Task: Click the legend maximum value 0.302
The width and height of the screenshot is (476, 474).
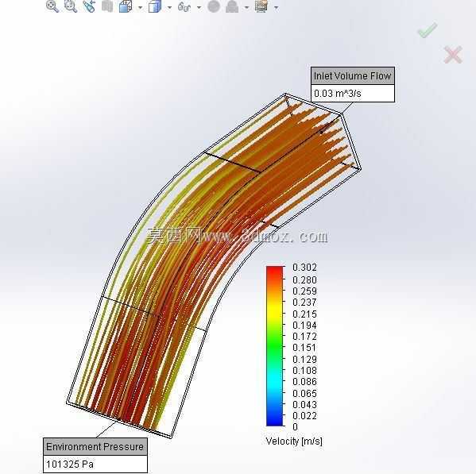Action: (304, 268)
